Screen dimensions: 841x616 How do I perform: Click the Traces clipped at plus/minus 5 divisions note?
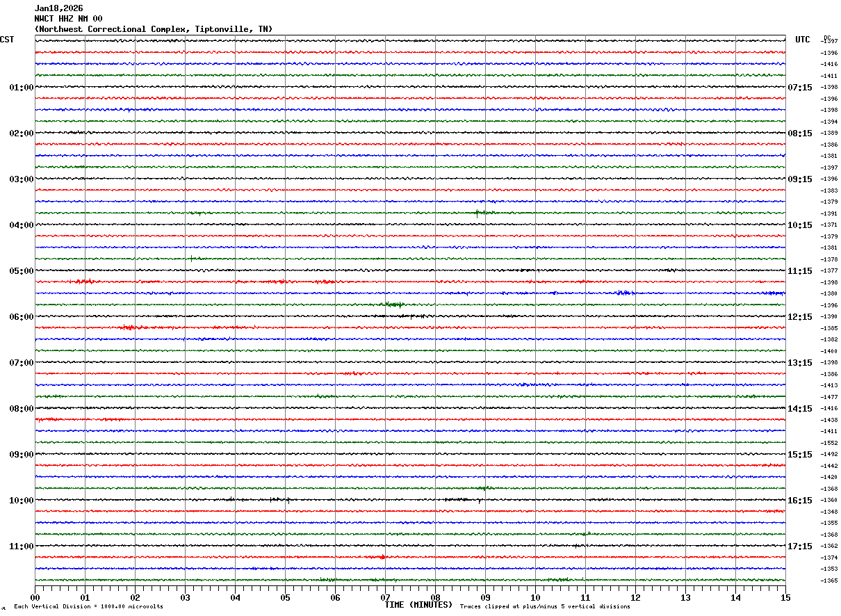(x=545, y=607)
